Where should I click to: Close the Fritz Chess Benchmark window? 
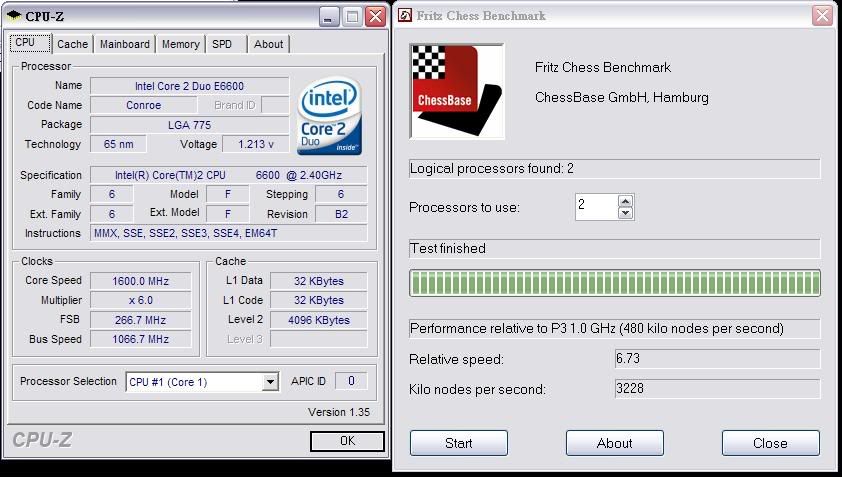(822, 16)
